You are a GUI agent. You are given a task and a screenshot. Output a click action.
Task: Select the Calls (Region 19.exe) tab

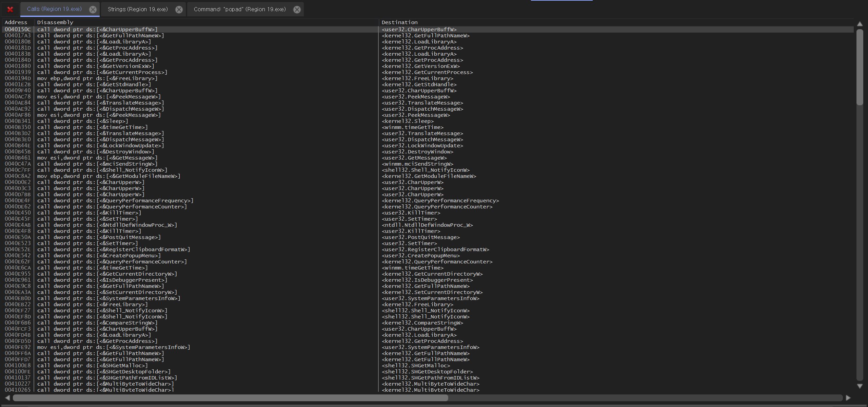click(54, 9)
